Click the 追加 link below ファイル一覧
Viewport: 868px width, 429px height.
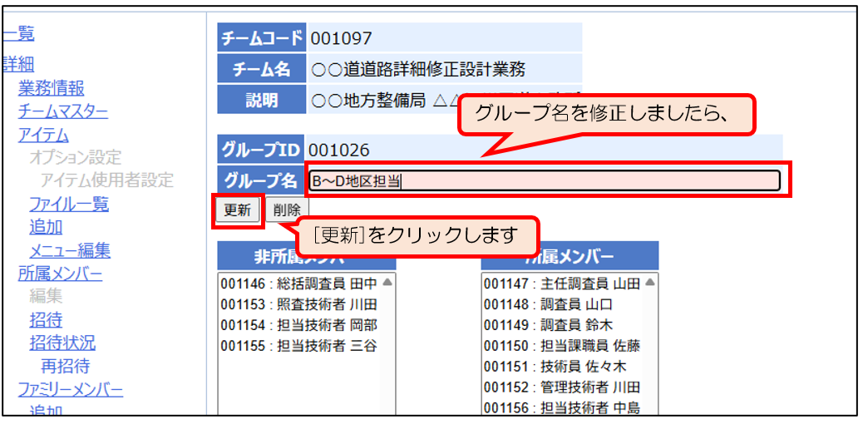46,227
